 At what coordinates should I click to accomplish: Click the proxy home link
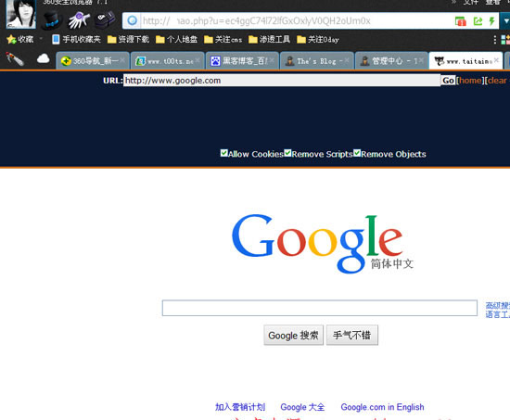click(470, 81)
